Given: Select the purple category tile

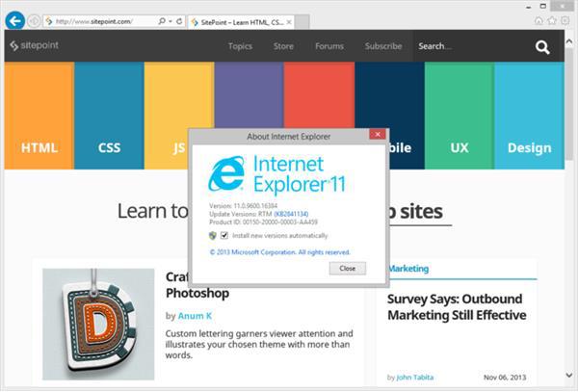Looking at the screenshot, I should pyautogui.click(x=250, y=94).
